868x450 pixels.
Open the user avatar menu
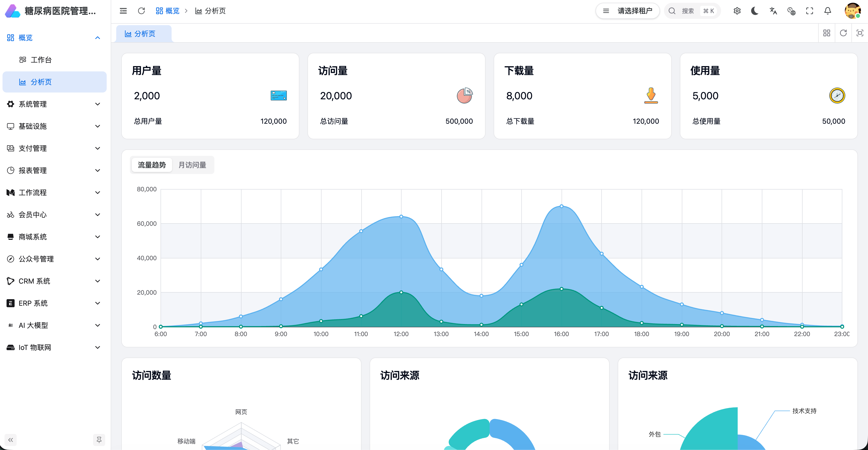[852, 11]
